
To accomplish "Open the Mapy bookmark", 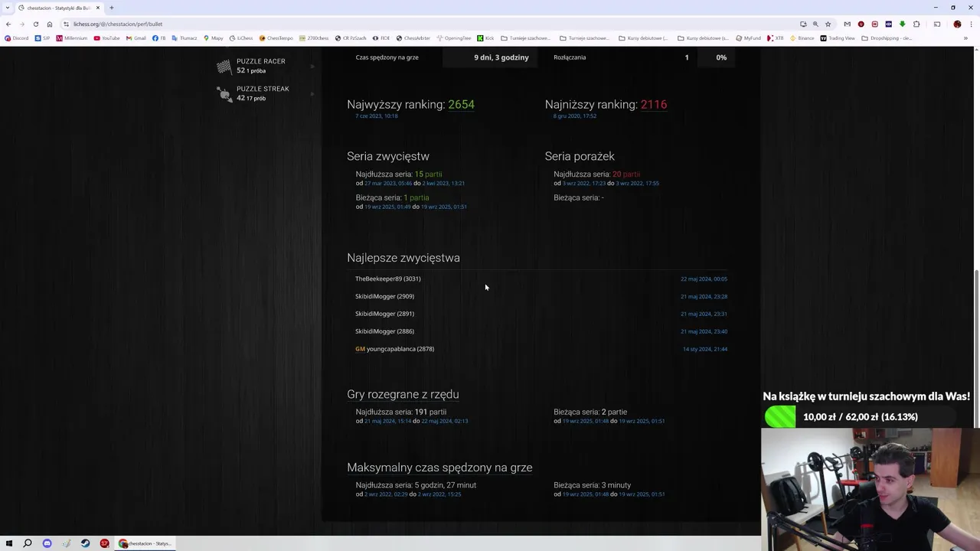I will coord(214,38).
